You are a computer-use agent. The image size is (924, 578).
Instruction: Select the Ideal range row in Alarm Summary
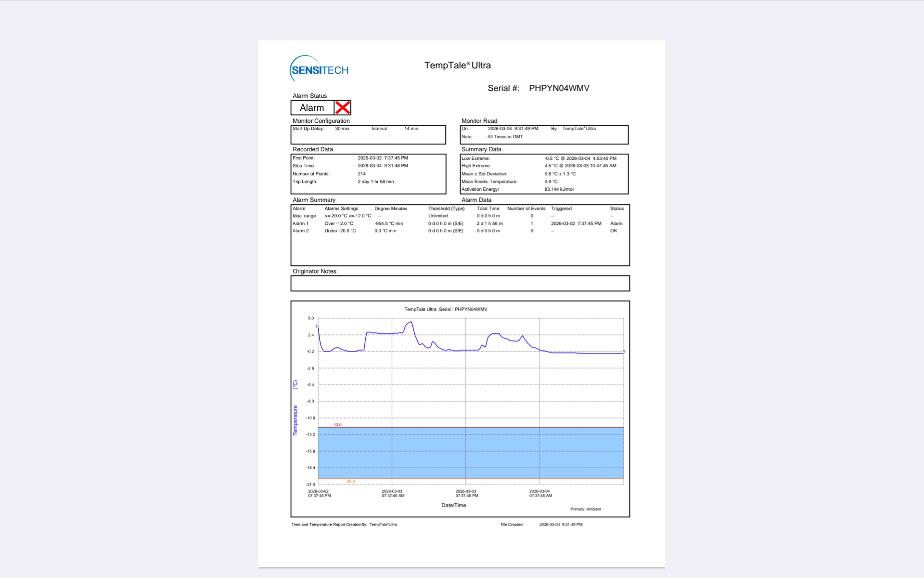tap(304, 216)
